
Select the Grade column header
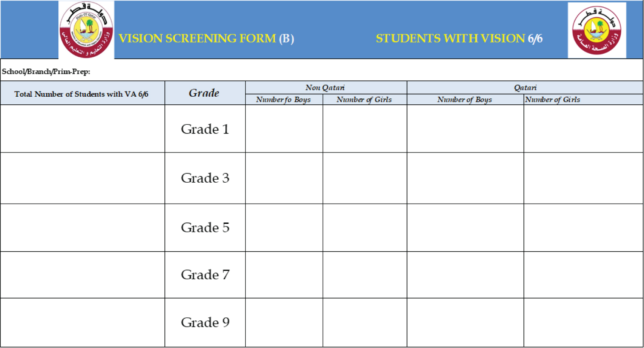[205, 93]
